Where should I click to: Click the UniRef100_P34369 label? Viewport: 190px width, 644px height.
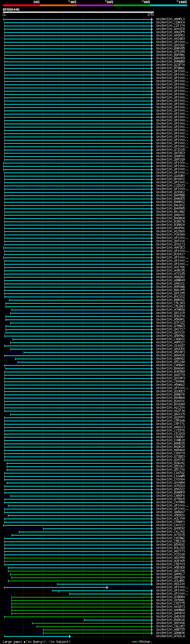170,235
